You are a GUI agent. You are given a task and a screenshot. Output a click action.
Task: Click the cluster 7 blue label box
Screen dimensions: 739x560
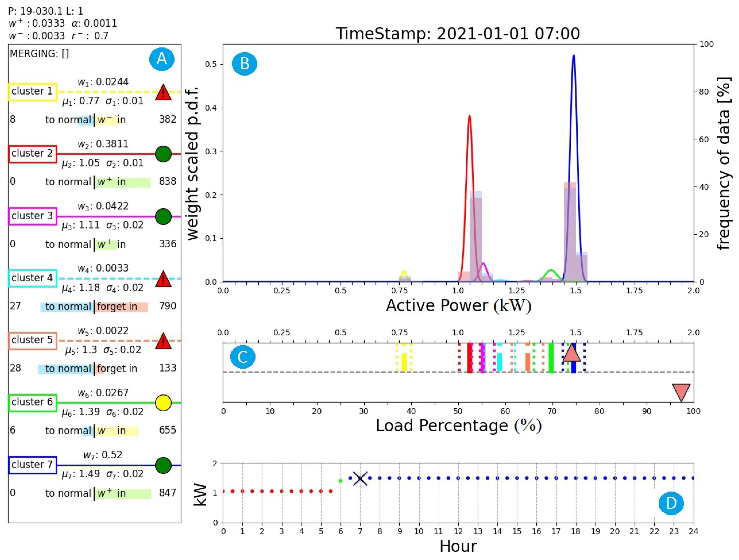(x=33, y=465)
